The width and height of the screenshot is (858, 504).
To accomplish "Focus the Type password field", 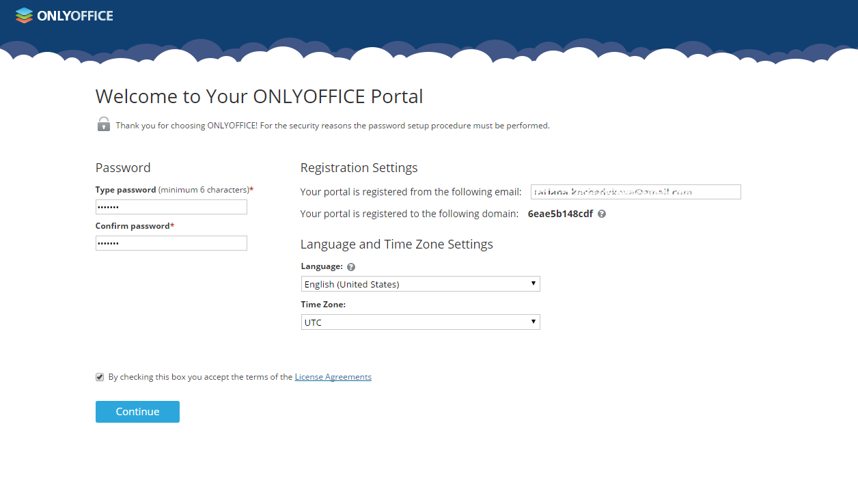I will (x=171, y=207).
